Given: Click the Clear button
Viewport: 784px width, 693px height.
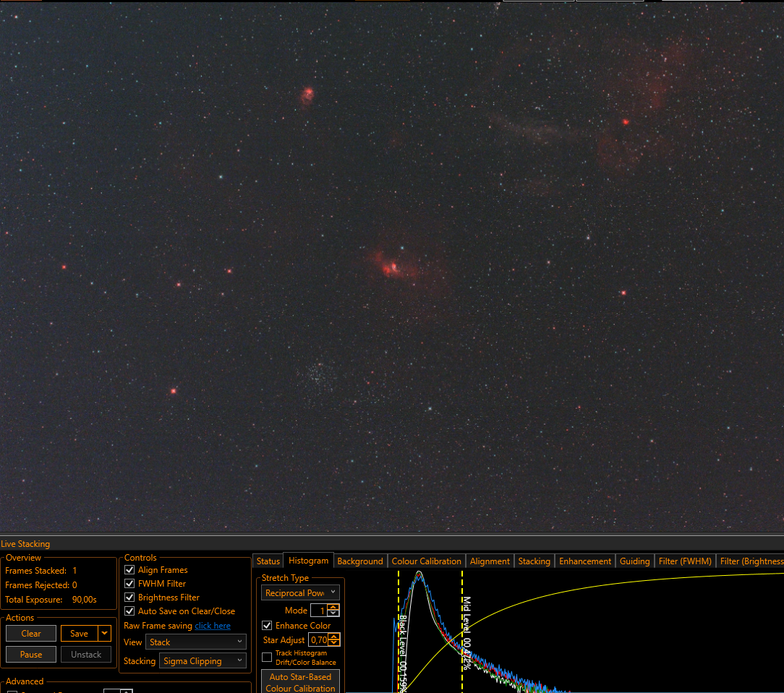Looking at the screenshot, I should [31, 633].
